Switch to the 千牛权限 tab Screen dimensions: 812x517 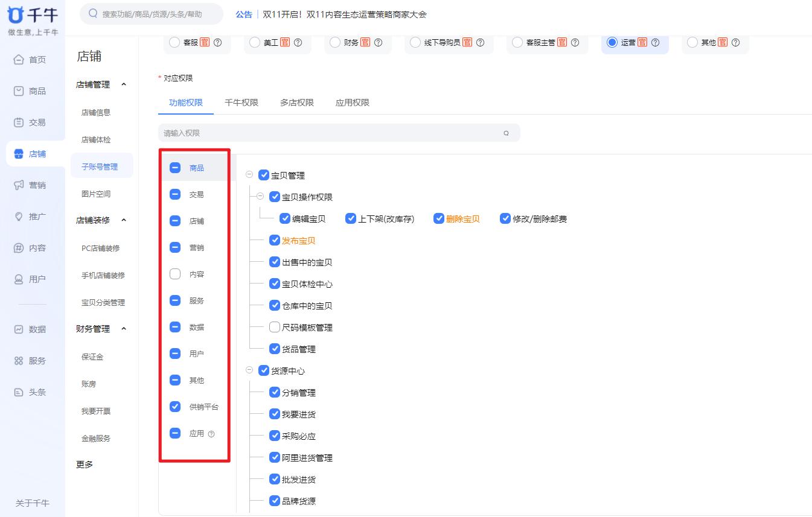pyautogui.click(x=241, y=103)
